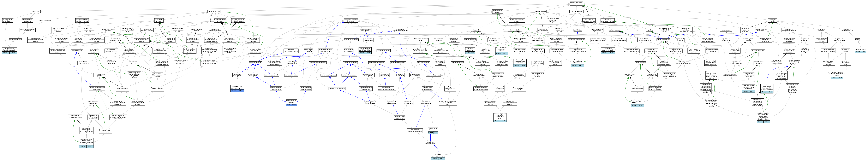Select the "tissue morphogenesis" node
Image resolution: width=868 pixels, height=161 pixels.
[x=398, y=63]
